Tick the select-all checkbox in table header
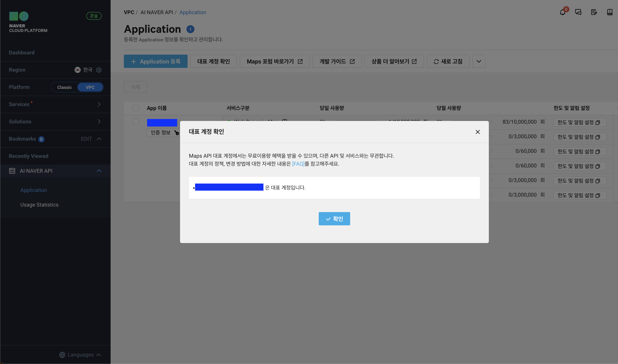This screenshot has width=618, height=364. 136,108
